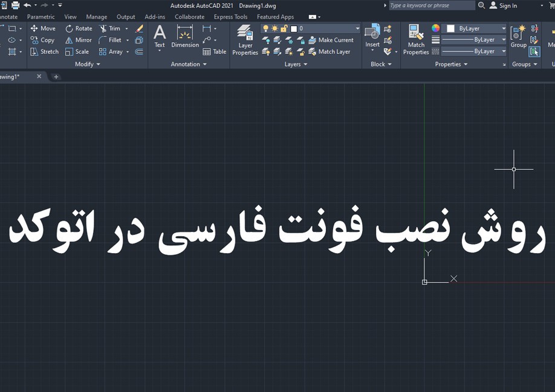Click the keyword search field
The image size is (555, 392).
coord(432,5)
